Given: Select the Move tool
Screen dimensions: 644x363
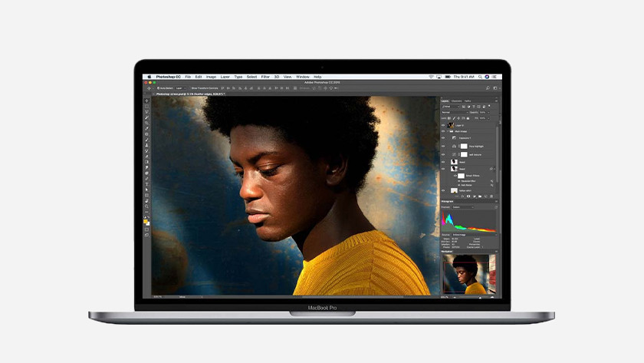Looking at the screenshot, I should (x=146, y=101).
